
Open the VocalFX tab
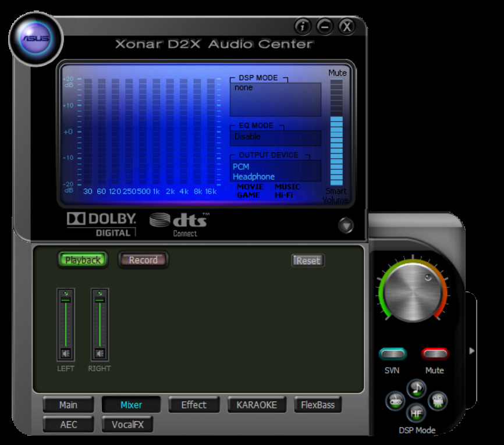tap(127, 425)
